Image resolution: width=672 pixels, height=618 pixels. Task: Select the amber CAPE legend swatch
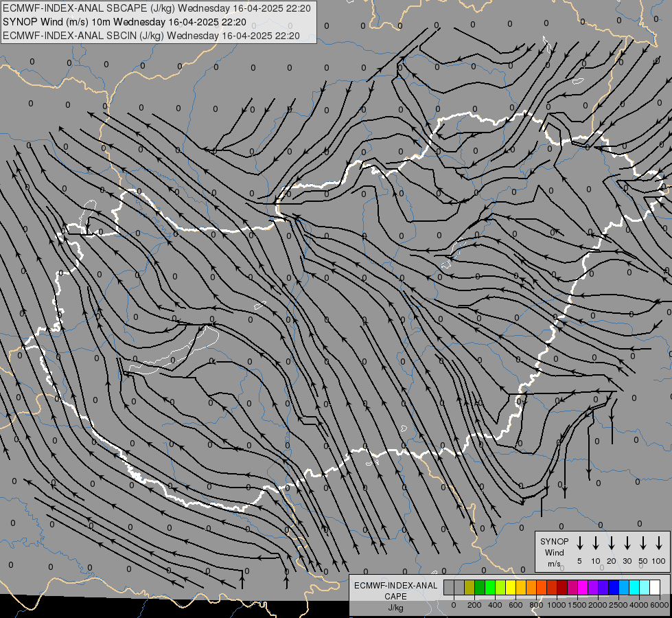(x=521, y=588)
